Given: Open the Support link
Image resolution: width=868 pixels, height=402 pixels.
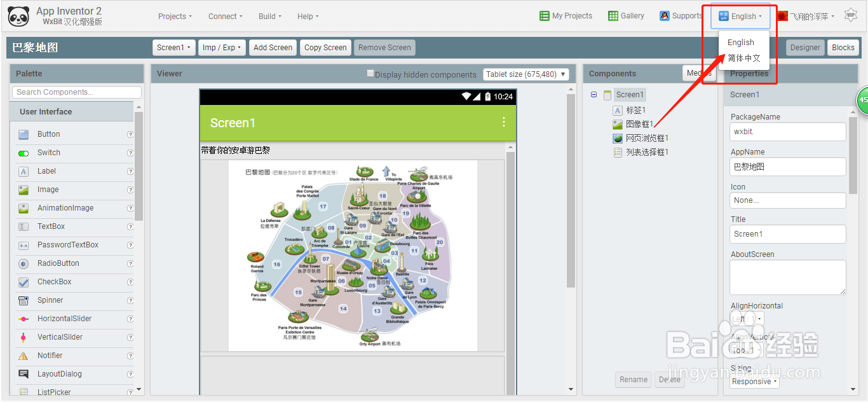Looking at the screenshot, I should point(681,16).
